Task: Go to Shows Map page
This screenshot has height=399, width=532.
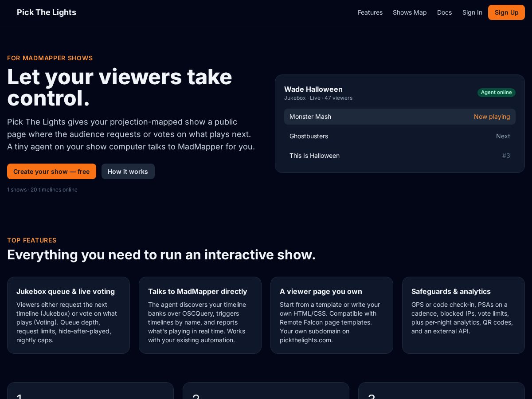Action: click(x=410, y=12)
